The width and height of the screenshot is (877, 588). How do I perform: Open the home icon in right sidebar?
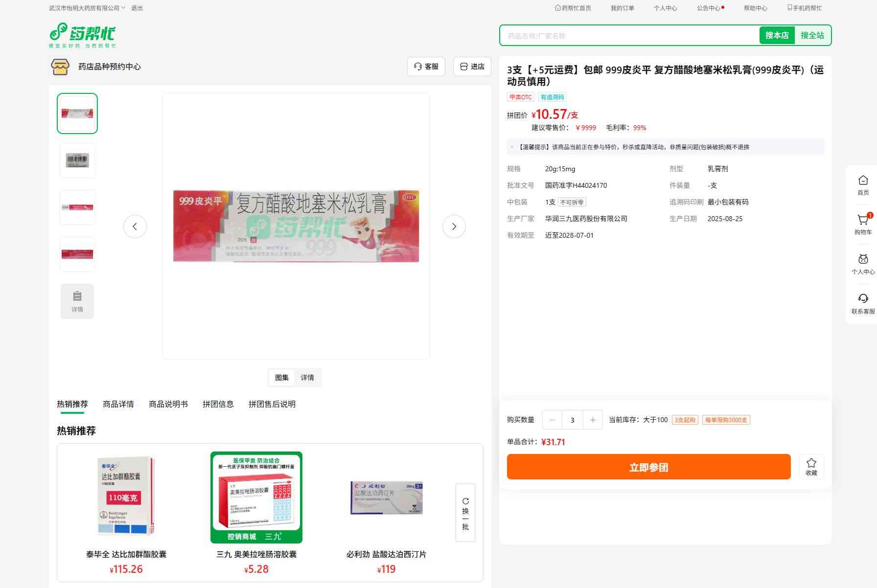[863, 181]
